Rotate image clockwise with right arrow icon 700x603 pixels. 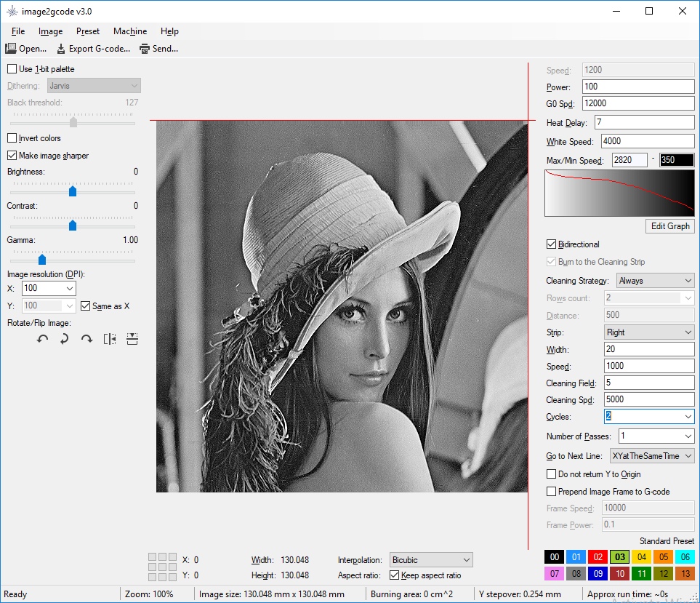(x=87, y=339)
